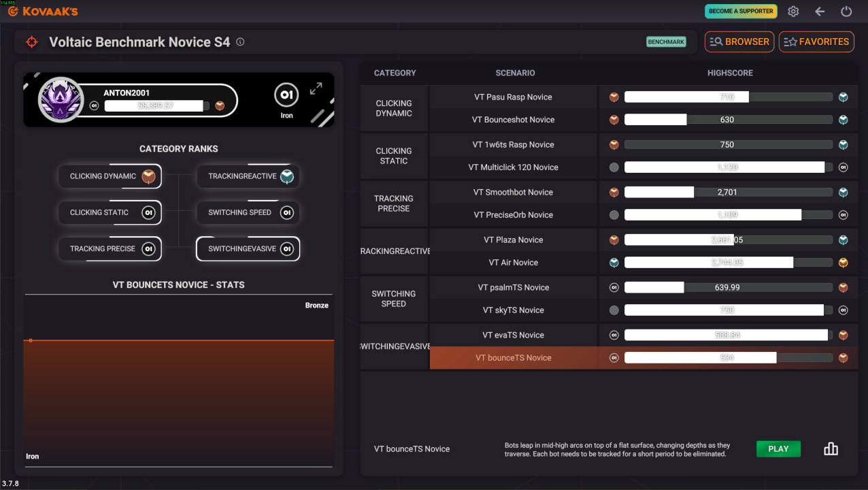
Task: Click left rank icon of VT bounceTS Novice
Action: (614, 358)
